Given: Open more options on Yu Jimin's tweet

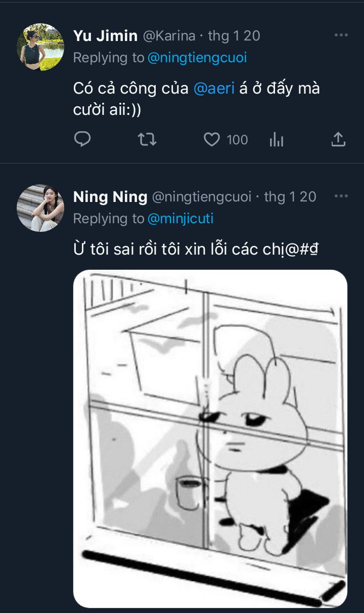Looking at the screenshot, I should click(341, 35).
